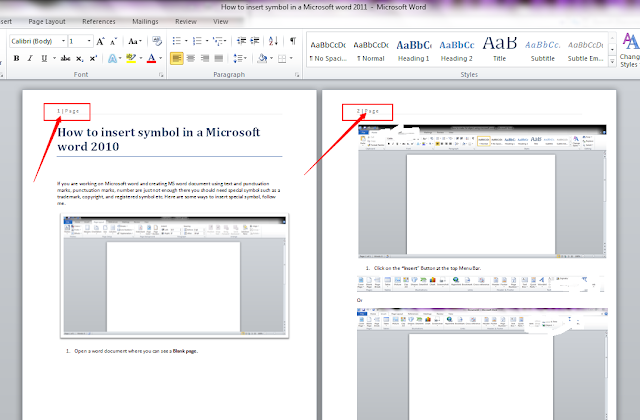Toggle Superscript formatting
This screenshot has width=640, height=420.
coord(93,58)
